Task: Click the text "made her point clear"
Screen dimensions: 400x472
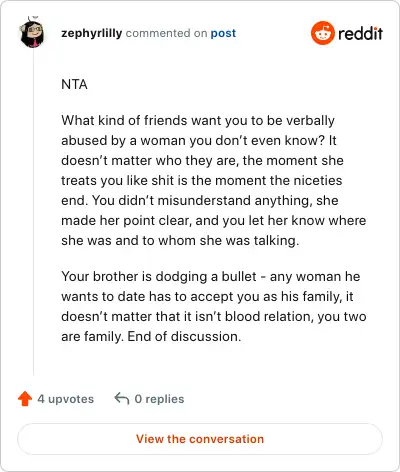Action: [x=127, y=220]
